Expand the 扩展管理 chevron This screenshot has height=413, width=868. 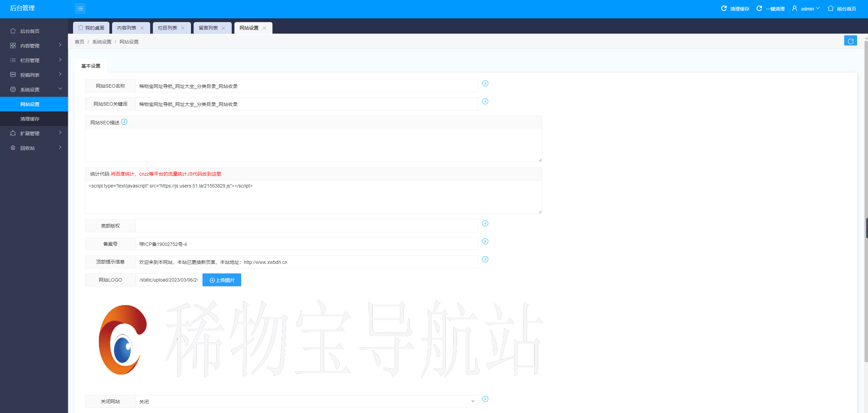click(x=60, y=133)
